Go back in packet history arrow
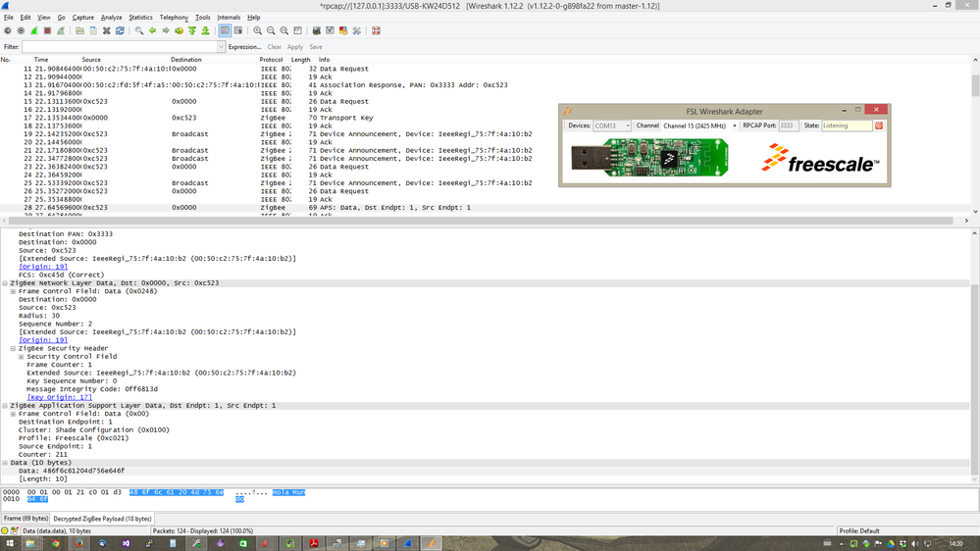 click(x=152, y=30)
